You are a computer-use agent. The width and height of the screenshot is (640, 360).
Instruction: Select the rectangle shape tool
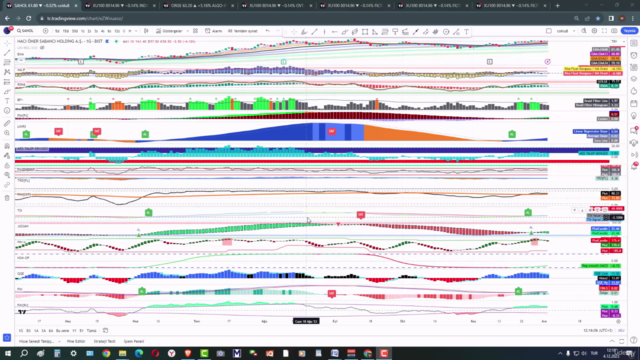coord(365,32)
